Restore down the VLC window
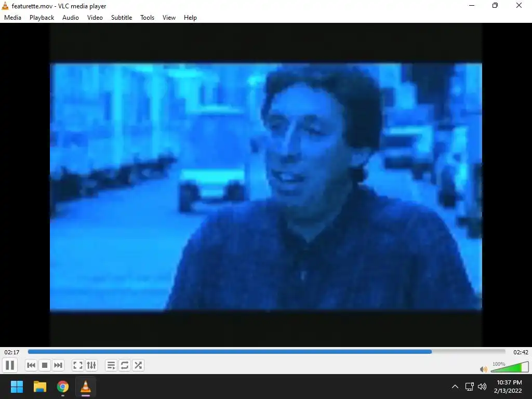532x399 pixels. pos(495,5)
